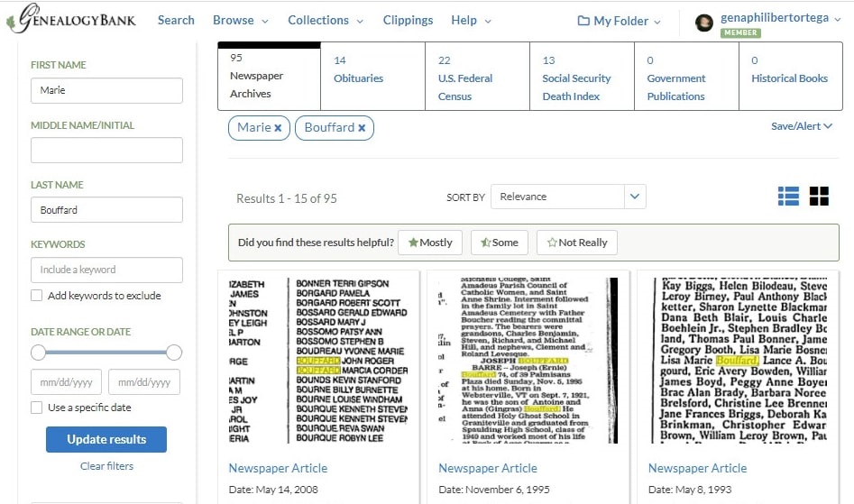
Task: Click the Results 1 - 15 of 95 text
Action: pyautogui.click(x=287, y=198)
